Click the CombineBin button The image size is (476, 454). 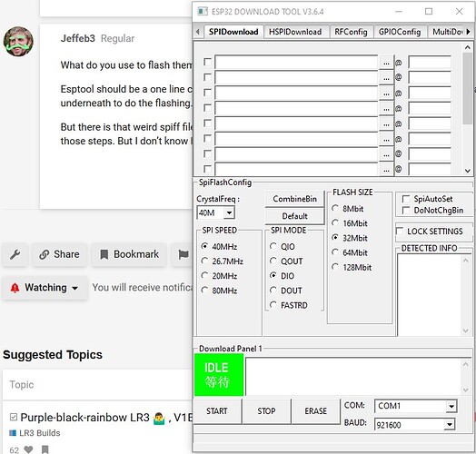[x=294, y=199]
